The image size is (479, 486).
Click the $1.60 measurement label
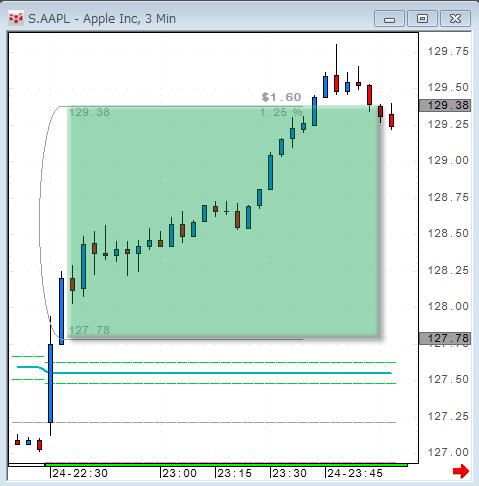[282, 97]
